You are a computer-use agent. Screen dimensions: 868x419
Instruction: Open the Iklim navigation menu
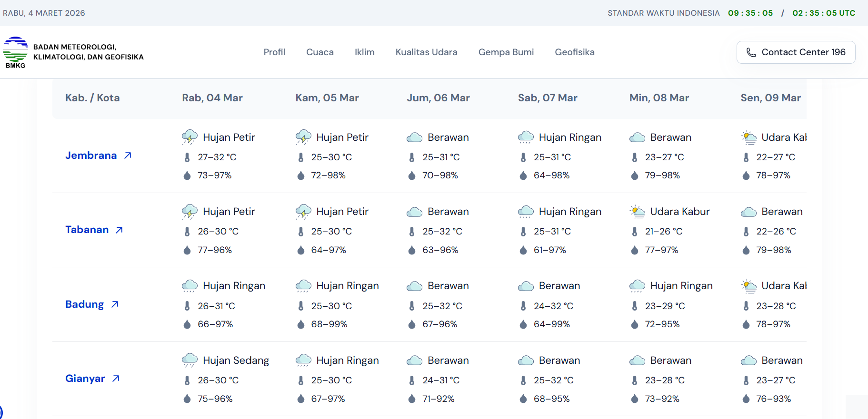[x=364, y=52]
